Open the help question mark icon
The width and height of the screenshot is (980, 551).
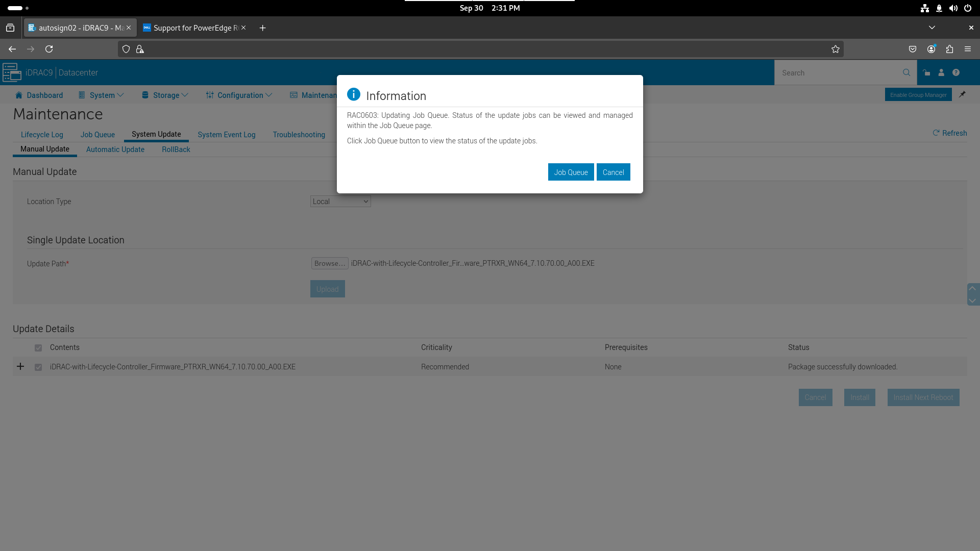[x=956, y=72]
